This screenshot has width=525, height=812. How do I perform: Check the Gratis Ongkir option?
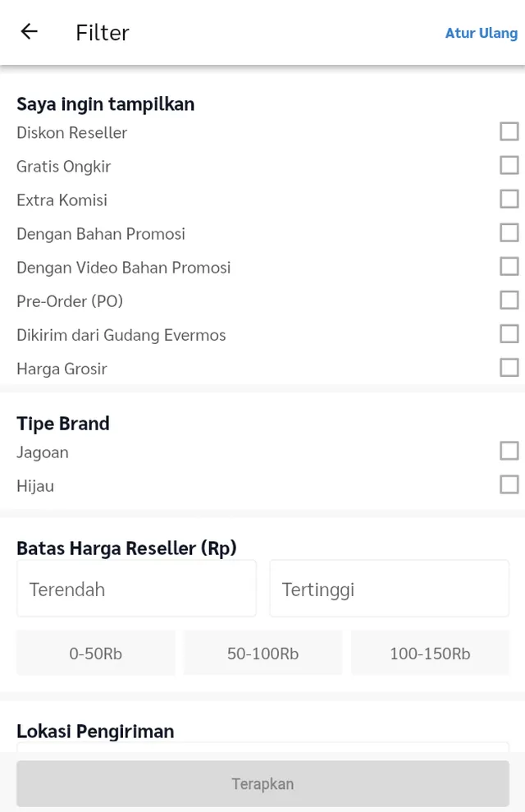pyautogui.click(x=509, y=165)
